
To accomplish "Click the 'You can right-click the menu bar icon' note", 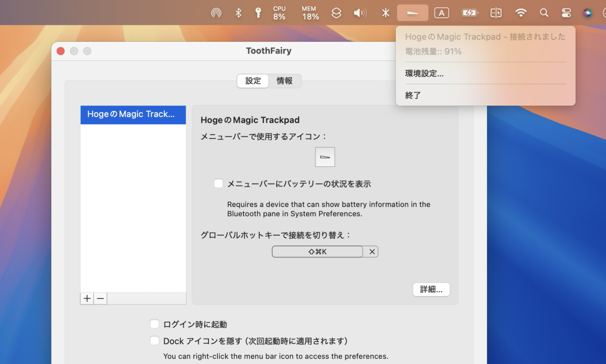I will 276,356.
